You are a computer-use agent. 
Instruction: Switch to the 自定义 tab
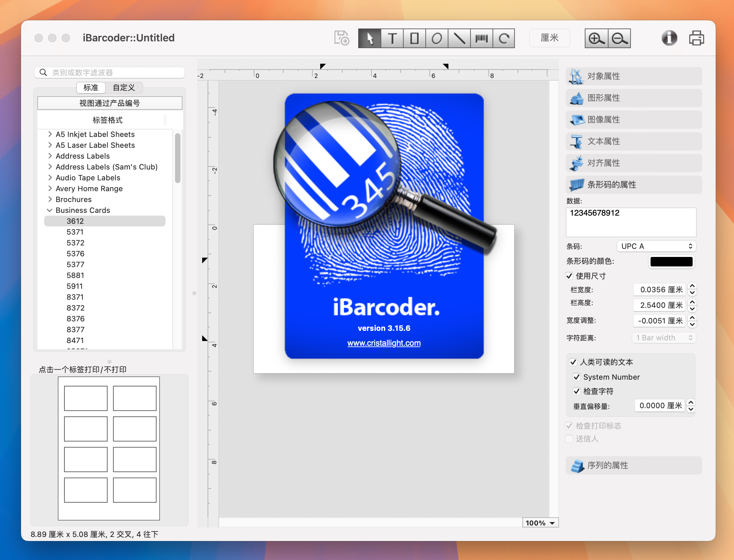click(124, 87)
